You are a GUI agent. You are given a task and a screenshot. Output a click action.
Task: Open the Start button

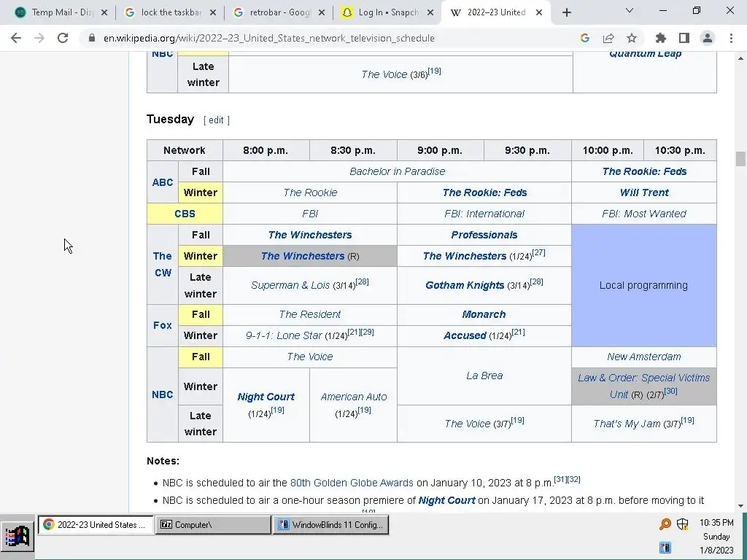(x=18, y=536)
